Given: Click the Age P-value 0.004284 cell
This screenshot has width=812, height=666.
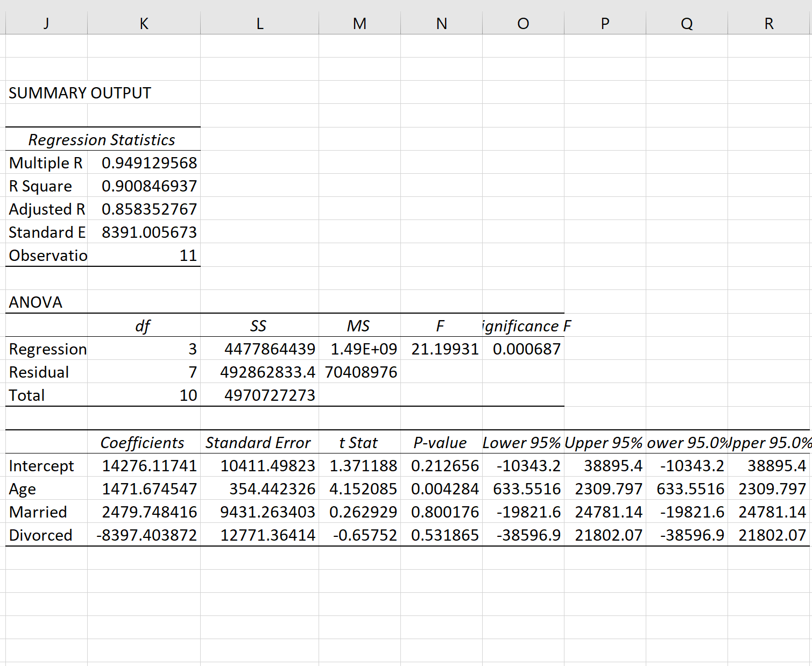Looking at the screenshot, I should coord(441,488).
